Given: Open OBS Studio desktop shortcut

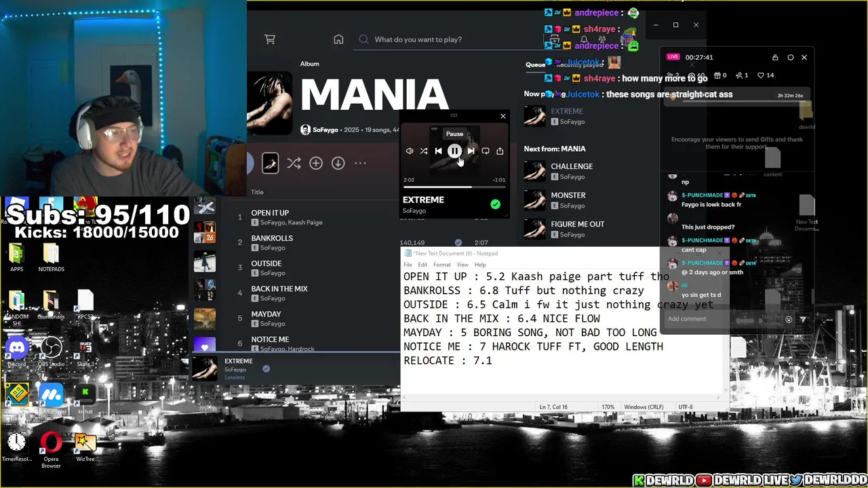Looking at the screenshot, I should tap(51, 352).
